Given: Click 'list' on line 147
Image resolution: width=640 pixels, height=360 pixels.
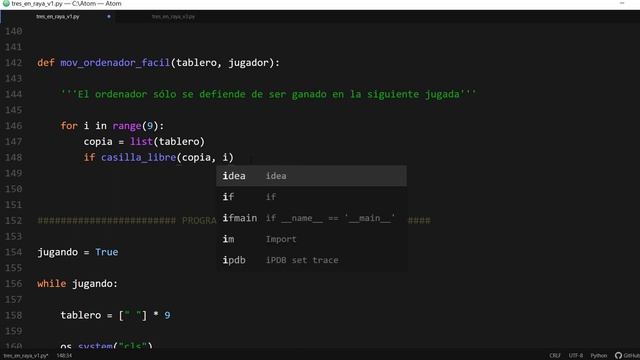Looking at the screenshot, I should (141, 142).
